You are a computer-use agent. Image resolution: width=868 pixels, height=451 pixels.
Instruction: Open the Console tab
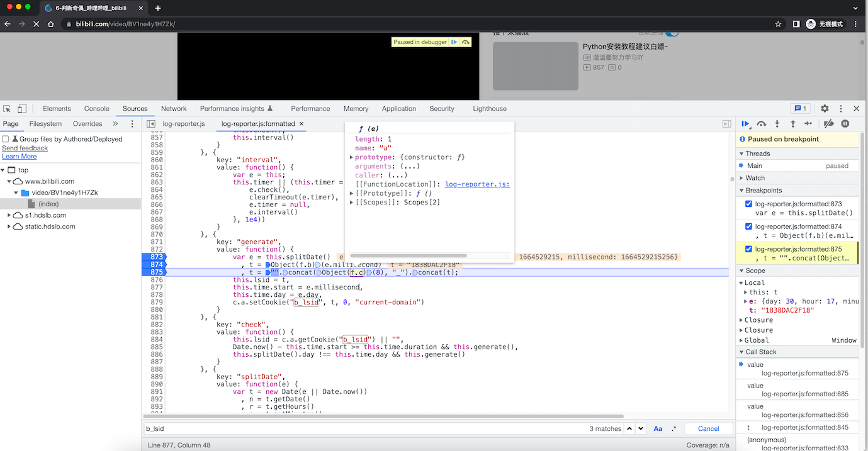(x=96, y=109)
